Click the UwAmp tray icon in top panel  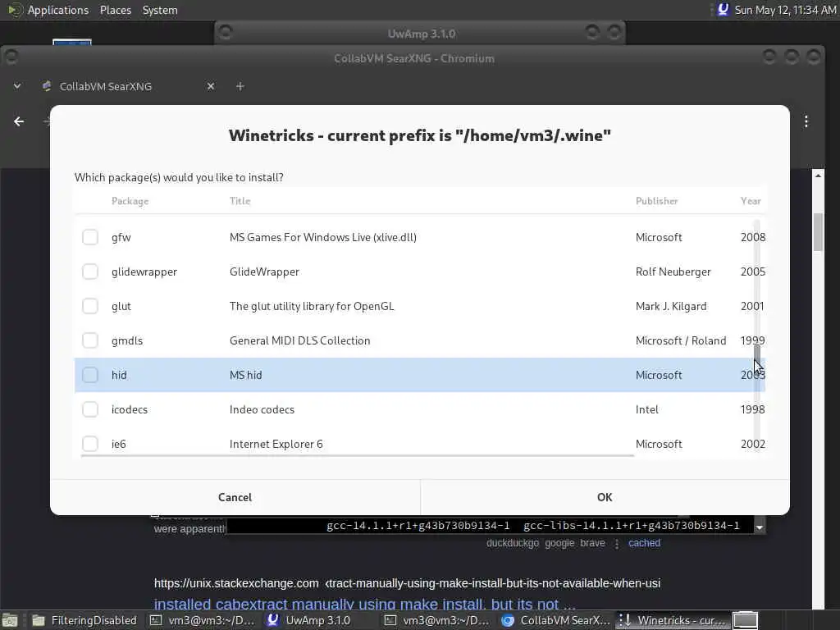point(724,10)
